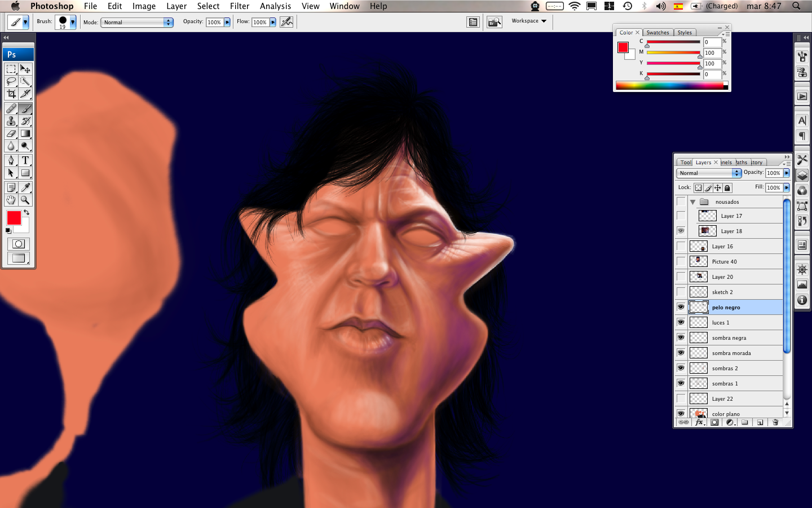Open layer Fill arrow in Layers panel
This screenshot has height=508, width=812.
coord(787,188)
